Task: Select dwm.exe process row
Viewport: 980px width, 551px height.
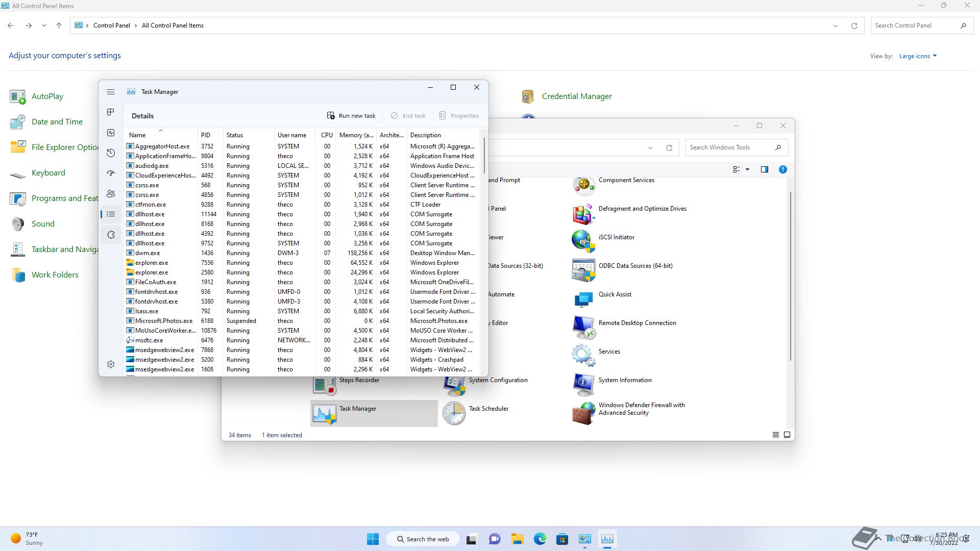Action: coord(302,253)
